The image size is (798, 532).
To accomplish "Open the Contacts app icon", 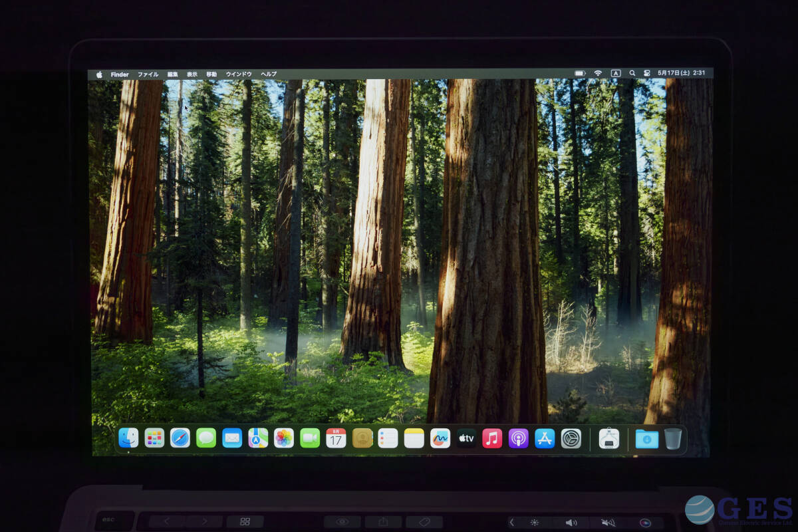I will pos(362,438).
